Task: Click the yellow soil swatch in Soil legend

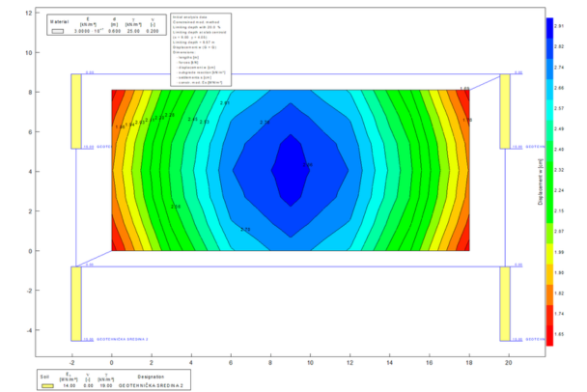Action: (47, 385)
